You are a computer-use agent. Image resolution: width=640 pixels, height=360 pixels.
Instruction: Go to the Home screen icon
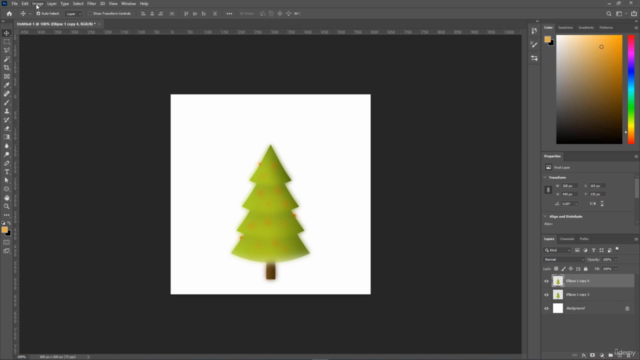pyautogui.click(x=9, y=13)
